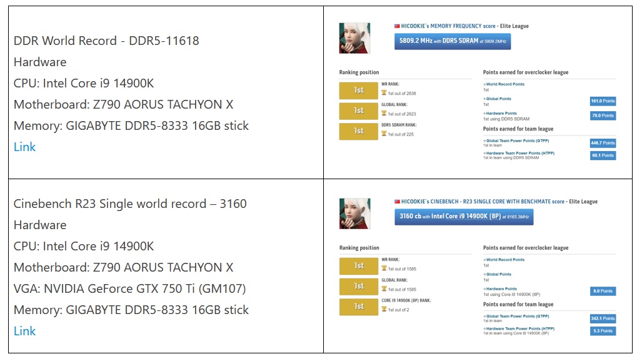Open Global Points in the Cinebench panel

click(498, 275)
